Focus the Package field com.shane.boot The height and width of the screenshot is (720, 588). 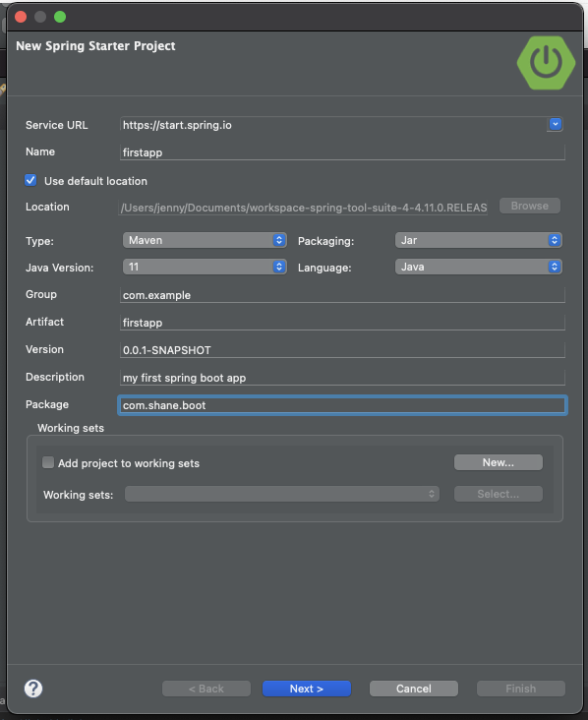click(342, 405)
